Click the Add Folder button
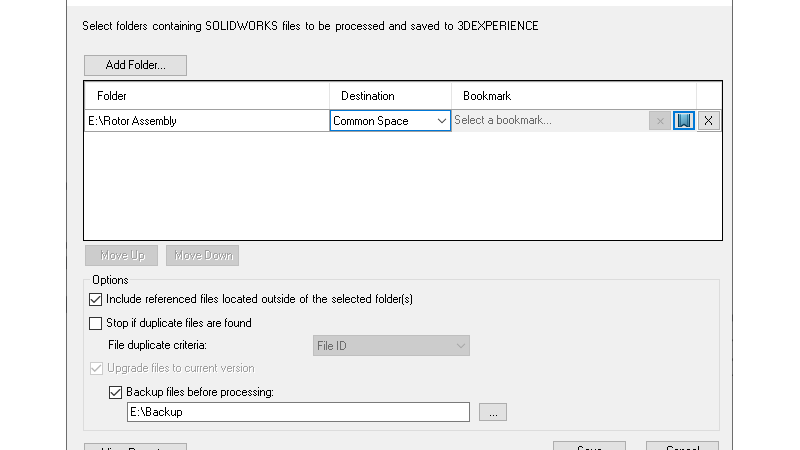The height and width of the screenshot is (450, 800). pos(135,66)
